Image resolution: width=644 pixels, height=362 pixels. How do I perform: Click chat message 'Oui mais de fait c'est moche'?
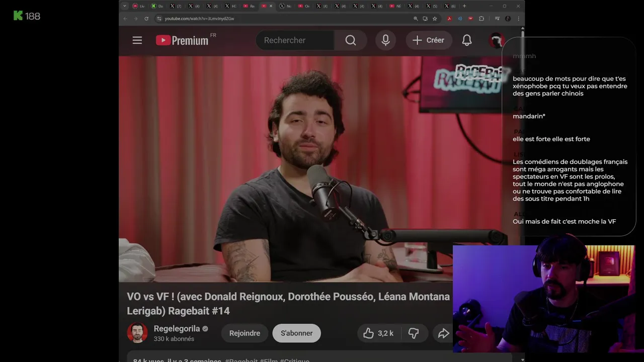[x=564, y=221]
